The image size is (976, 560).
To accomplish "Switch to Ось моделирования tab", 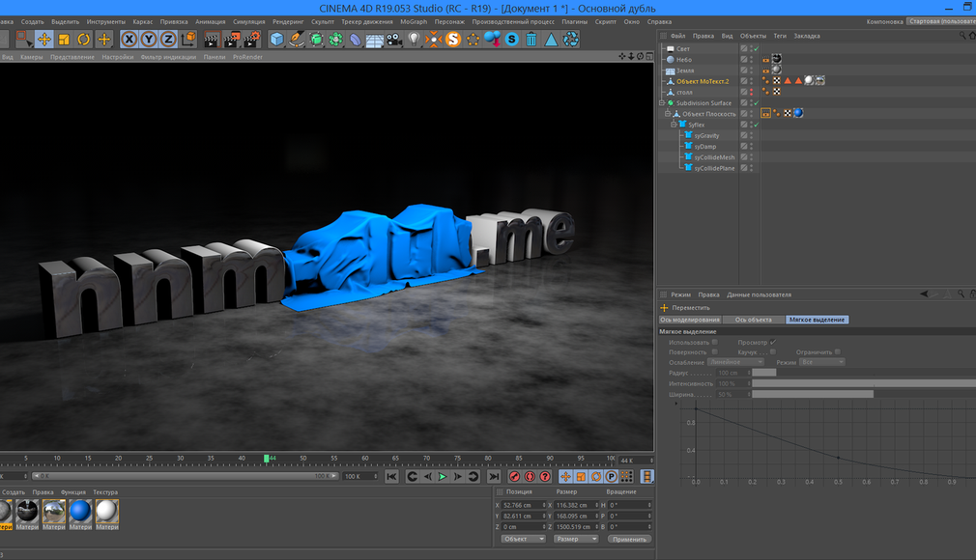I will [x=690, y=320].
